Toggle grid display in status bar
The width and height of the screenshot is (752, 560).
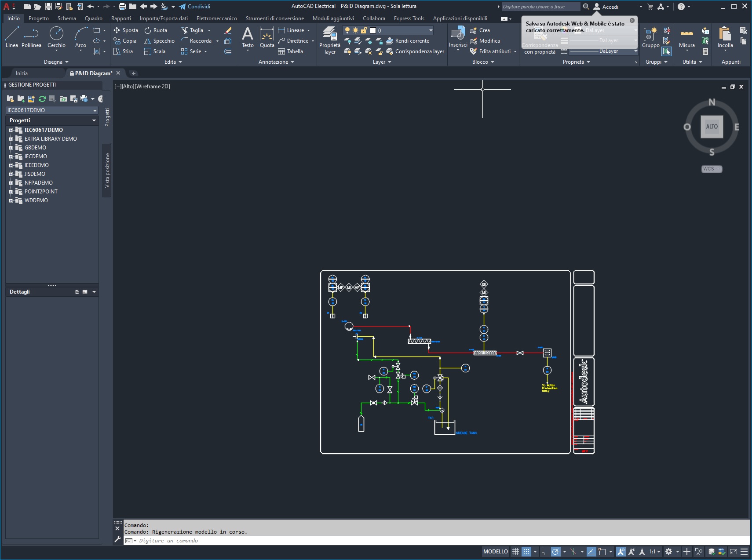[x=516, y=552]
